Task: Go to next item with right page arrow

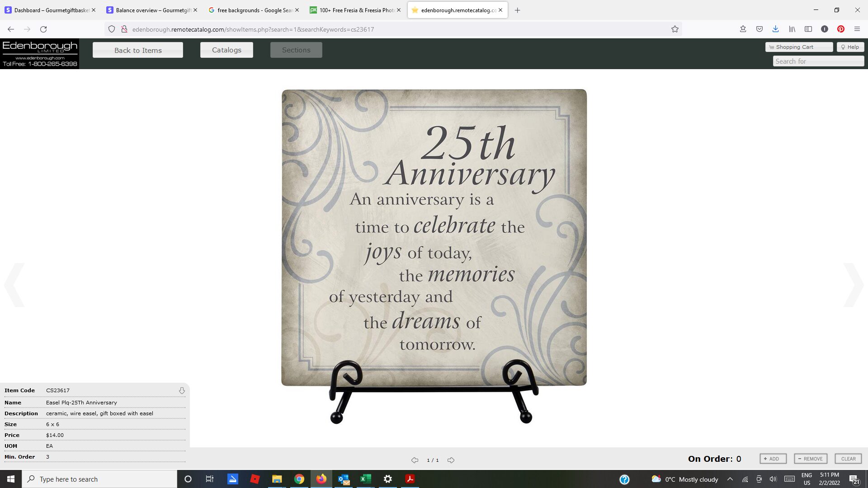Action: [x=451, y=460]
